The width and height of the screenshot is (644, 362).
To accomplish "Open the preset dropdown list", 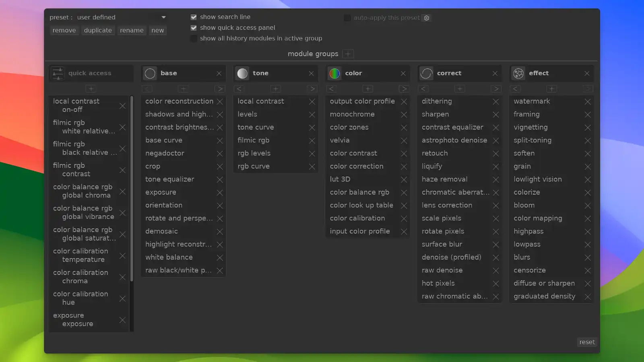I will [x=163, y=17].
